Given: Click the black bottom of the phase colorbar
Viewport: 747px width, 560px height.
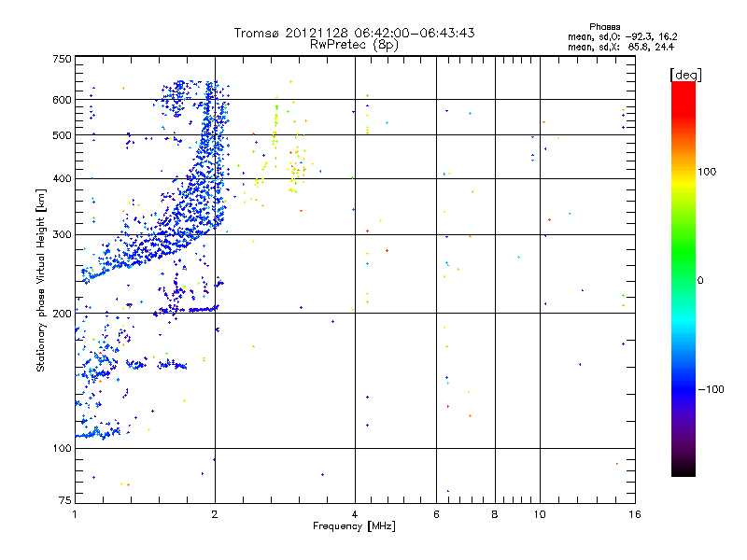Looking at the screenshot, I should click(x=684, y=469).
